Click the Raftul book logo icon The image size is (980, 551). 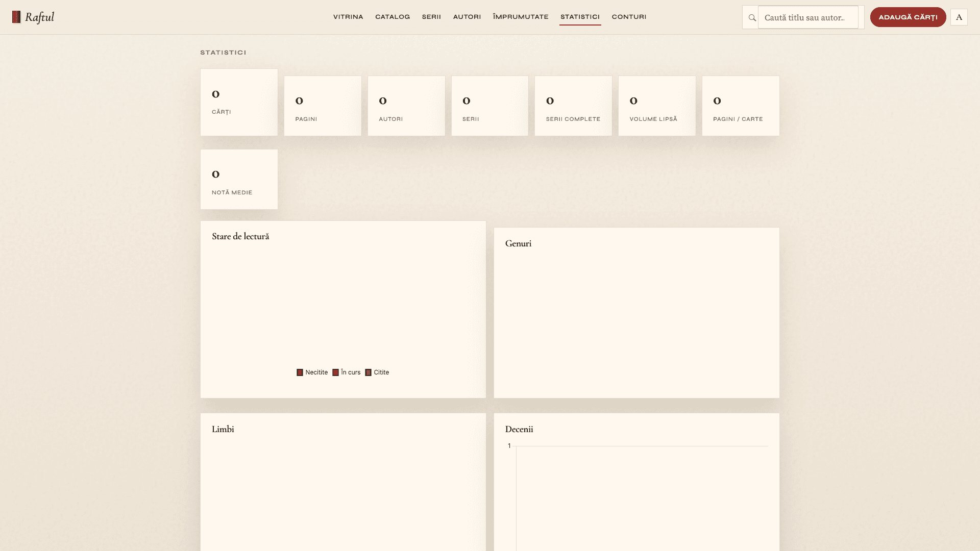pyautogui.click(x=16, y=17)
